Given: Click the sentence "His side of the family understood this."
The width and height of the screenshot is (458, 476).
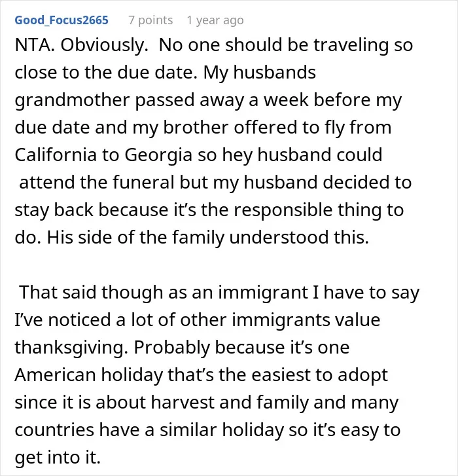Looking at the screenshot, I should [x=208, y=238].
